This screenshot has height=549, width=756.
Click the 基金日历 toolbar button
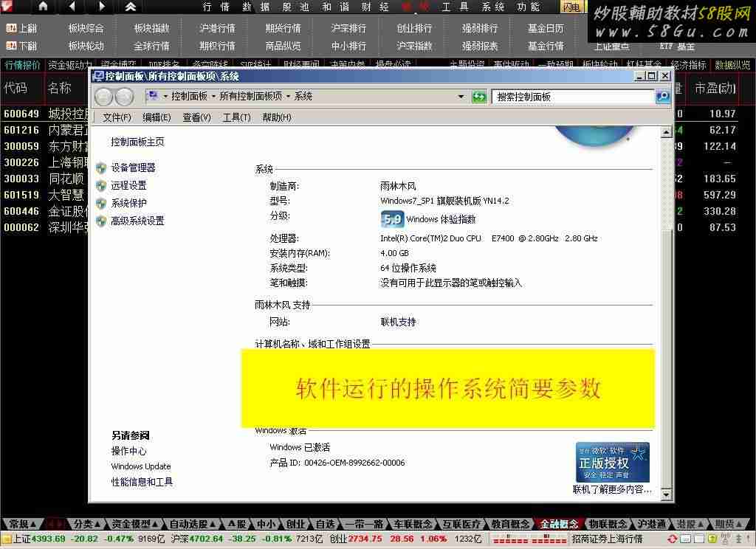click(x=546, y=29)
